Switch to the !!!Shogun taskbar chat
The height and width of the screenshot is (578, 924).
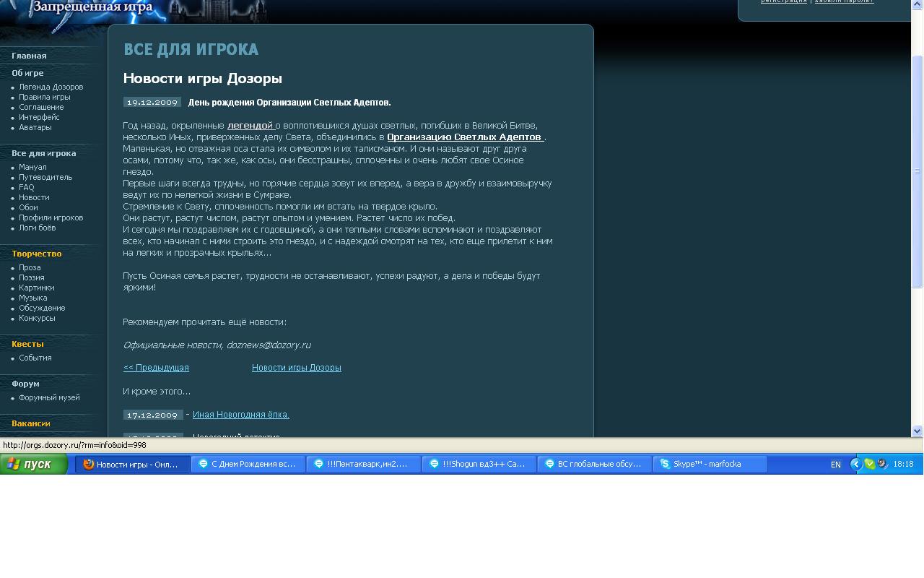(479, 465)
